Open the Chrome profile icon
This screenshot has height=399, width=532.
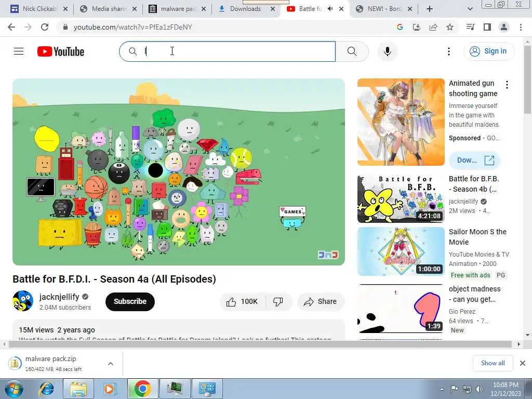pyautogui.click(x=504, y=27)
